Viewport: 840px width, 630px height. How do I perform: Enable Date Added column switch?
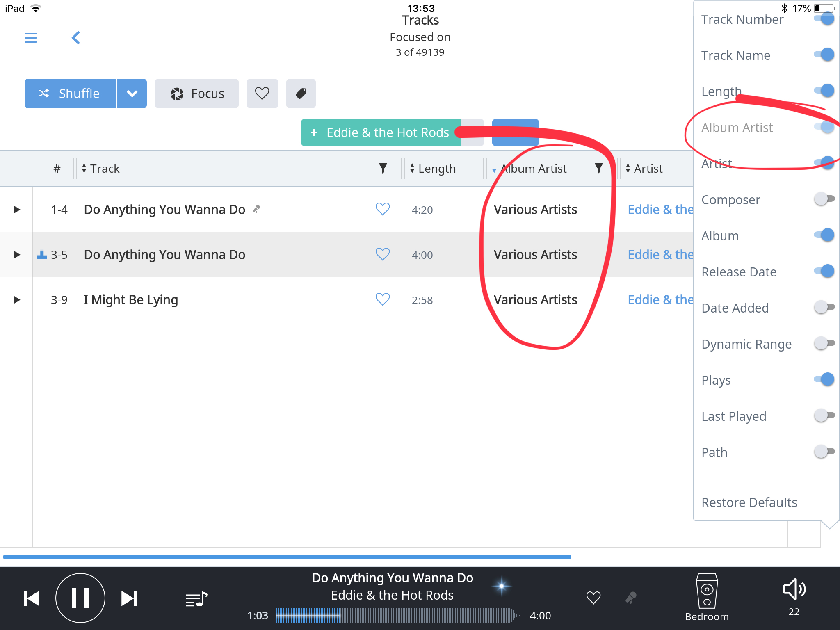point(824,307)
